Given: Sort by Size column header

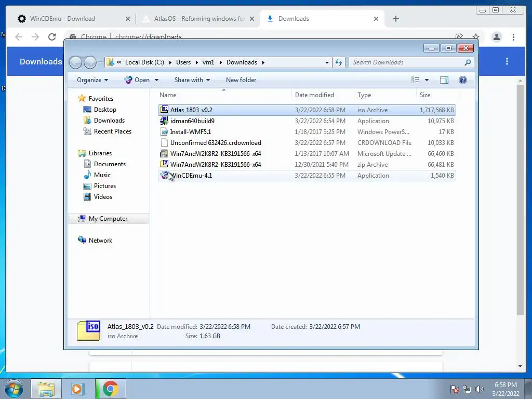Looking at the screenshot, I should tap(437, 95).
